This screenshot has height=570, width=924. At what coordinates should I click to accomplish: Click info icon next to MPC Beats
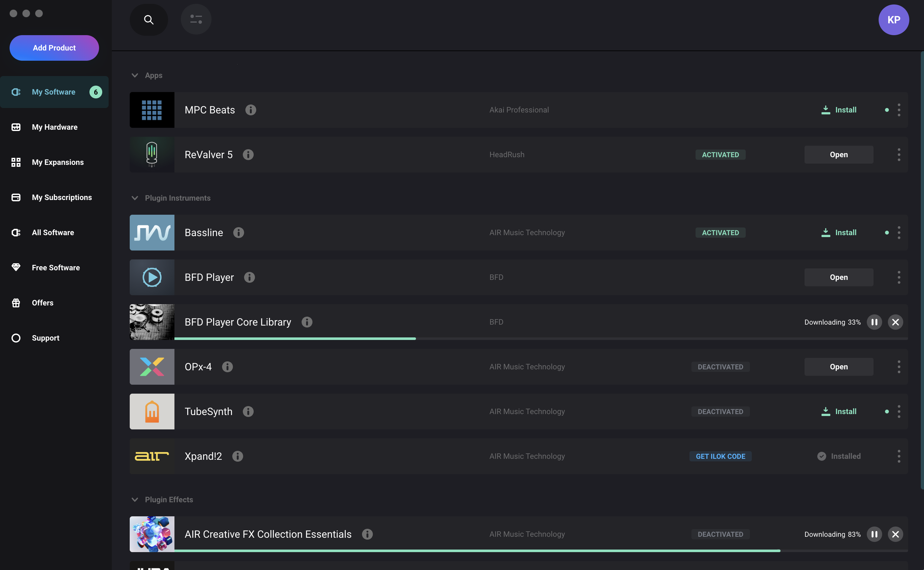(x=251, y=110)
